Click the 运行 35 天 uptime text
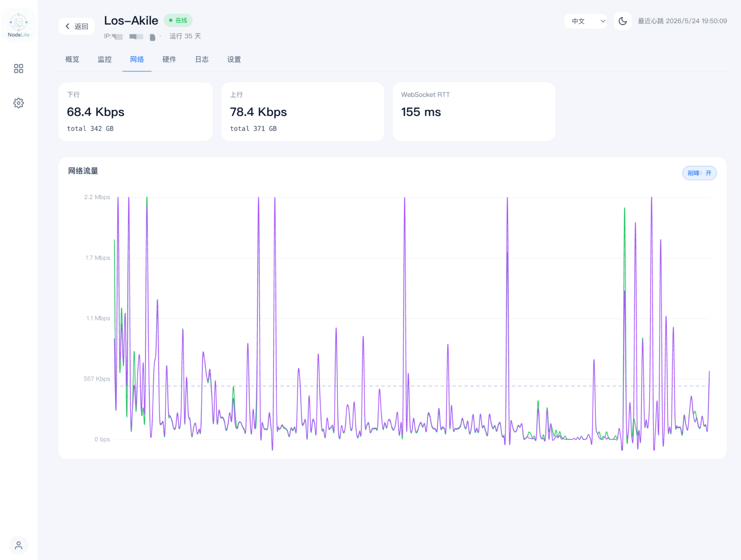 point(185,36)
